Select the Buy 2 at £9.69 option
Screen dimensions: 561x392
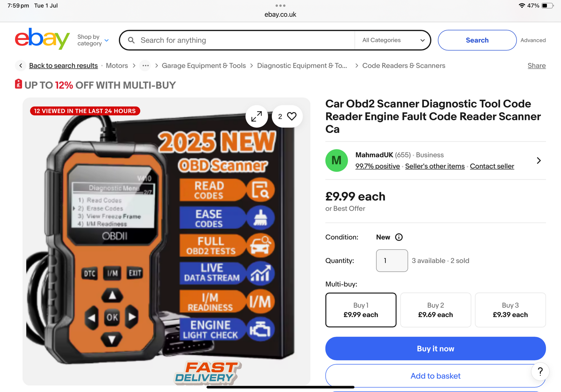(x=435, y=310)
